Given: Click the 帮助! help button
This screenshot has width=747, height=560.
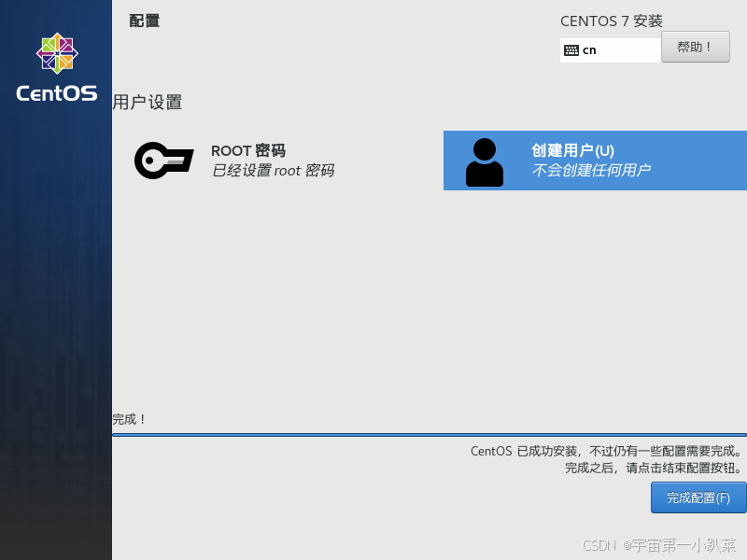Looking at the screenshot, I should pos(695,47).
